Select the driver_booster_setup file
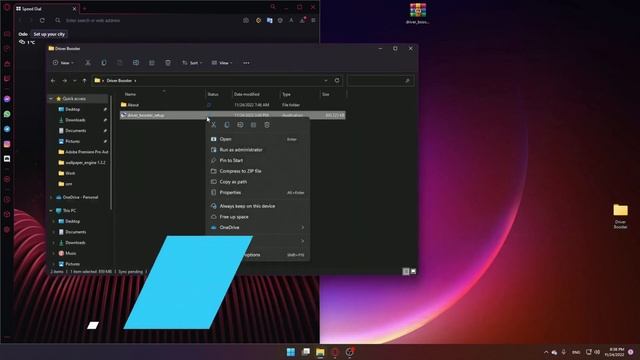 233,116
